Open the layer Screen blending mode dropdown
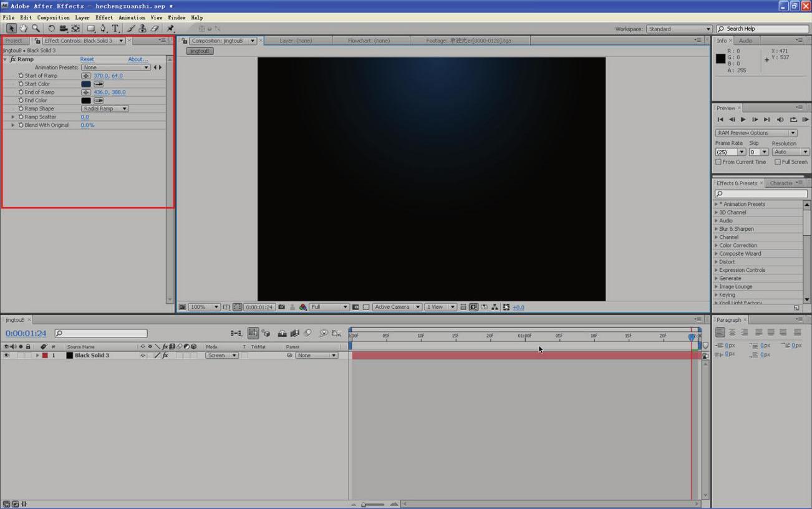Screen dimensions: 812x509 (222, 356)
